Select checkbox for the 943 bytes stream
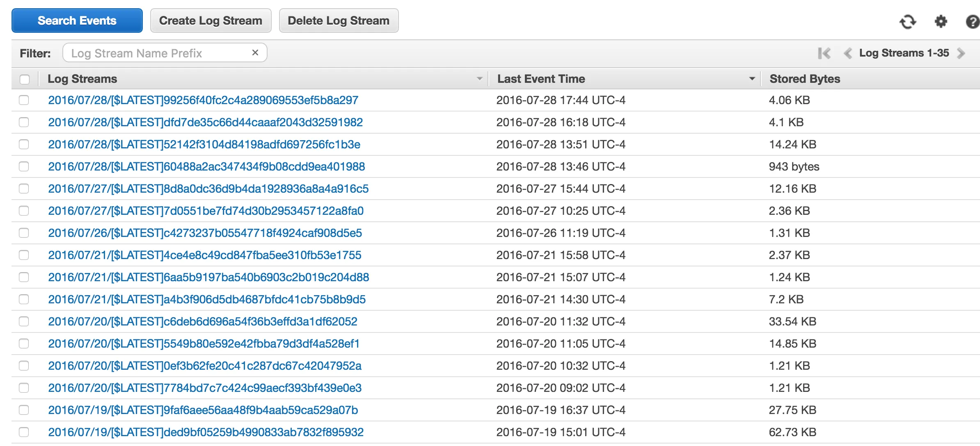This screenshot has height=446, width=980. pyautogui.click(x=24, y=166)
